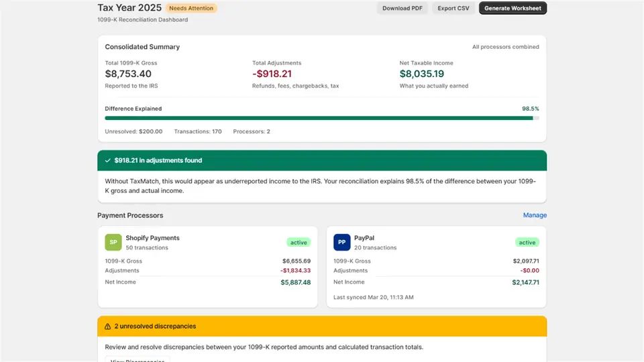Click the Tax Year 2025 title
644x362 pixels.
pos(129,8)
